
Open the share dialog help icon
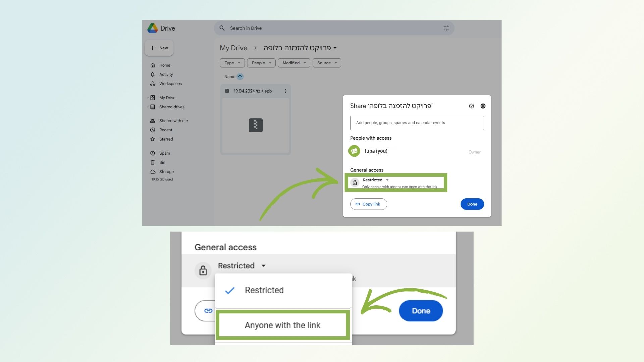(x=471, y=106)
